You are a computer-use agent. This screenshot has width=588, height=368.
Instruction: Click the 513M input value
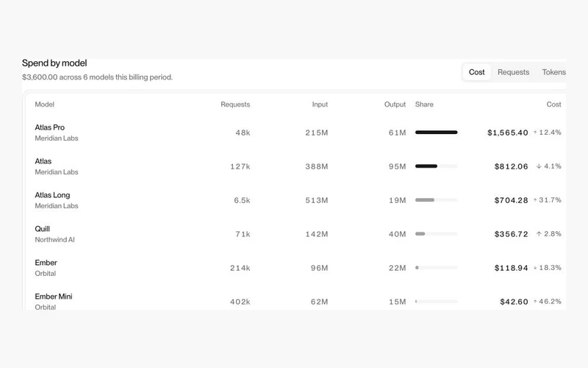317,200
